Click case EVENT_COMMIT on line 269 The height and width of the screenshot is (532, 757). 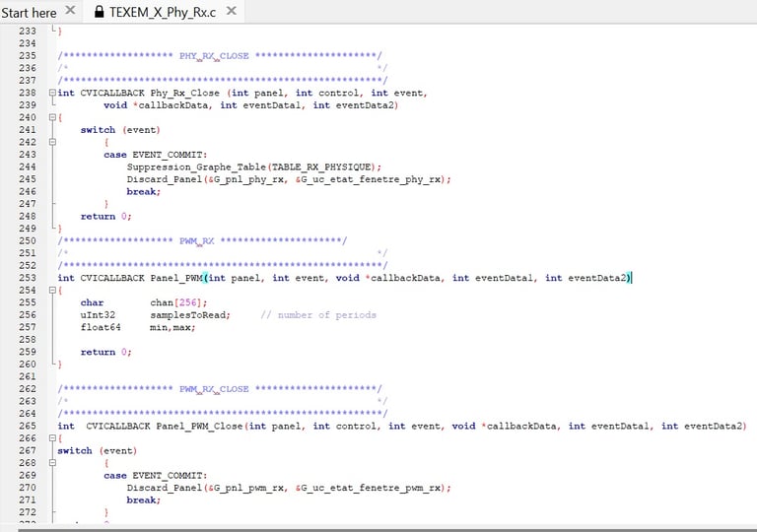point(156,476)
